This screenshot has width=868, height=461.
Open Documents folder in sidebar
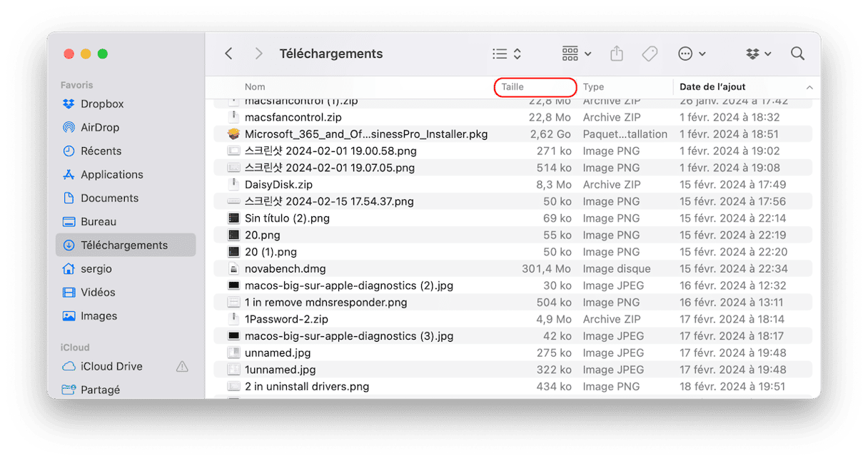coord(109,198)
